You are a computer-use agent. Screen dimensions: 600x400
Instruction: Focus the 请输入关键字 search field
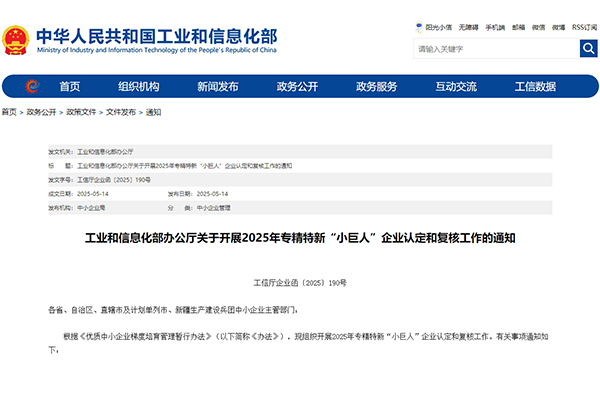pyautogui.click(x=496, y=49)
